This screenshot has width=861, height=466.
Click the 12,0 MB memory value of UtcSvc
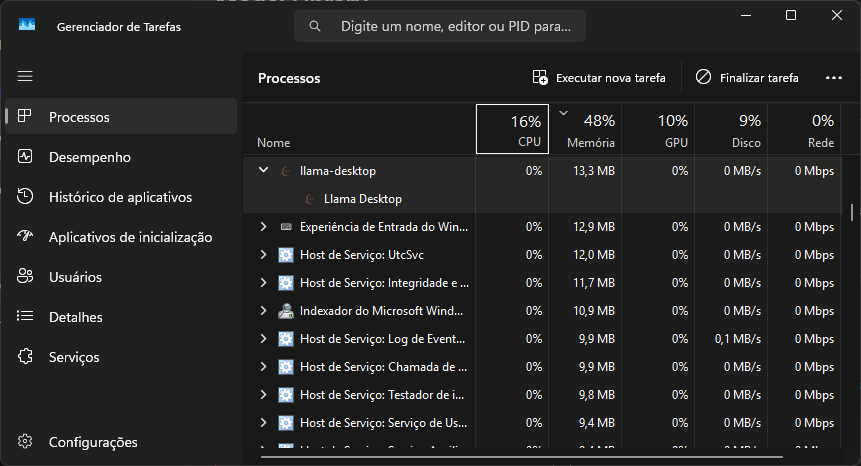coord(594,255)
